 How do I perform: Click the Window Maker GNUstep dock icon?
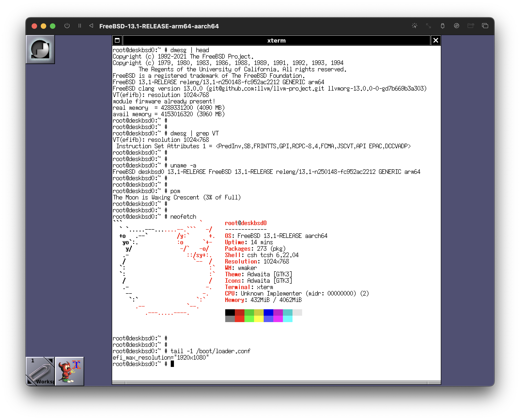[40, 50]
